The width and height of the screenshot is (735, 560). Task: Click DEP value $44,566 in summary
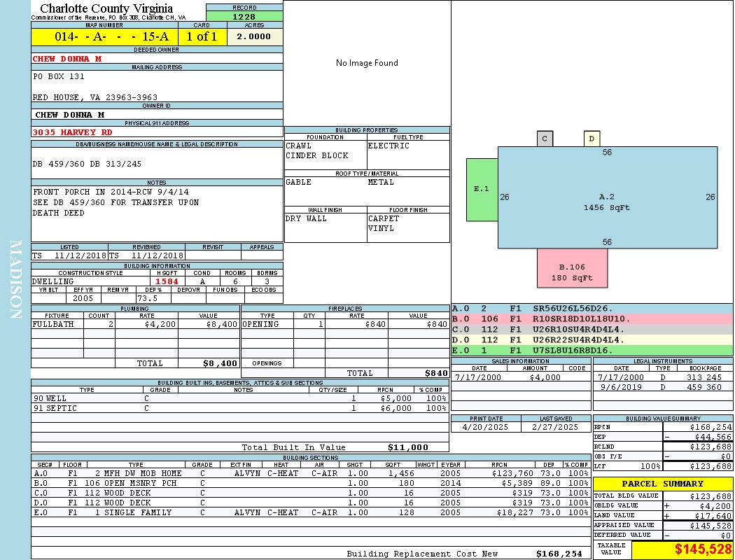[x=713, y=437]
